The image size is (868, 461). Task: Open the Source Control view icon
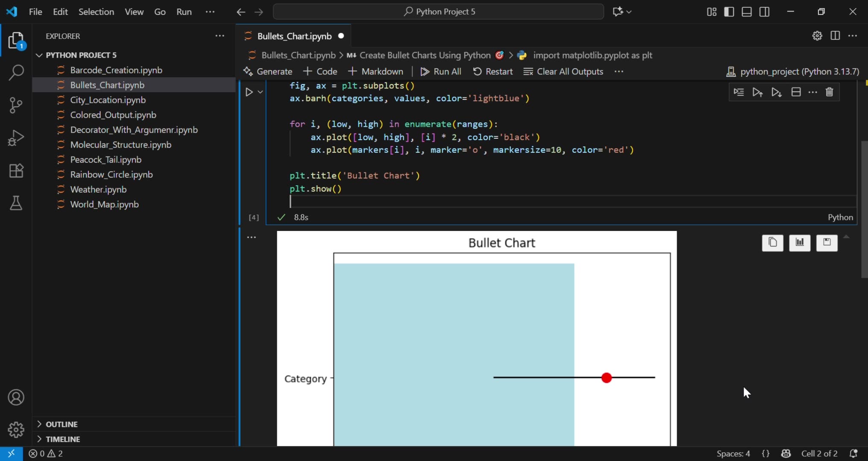pos(16,105)
